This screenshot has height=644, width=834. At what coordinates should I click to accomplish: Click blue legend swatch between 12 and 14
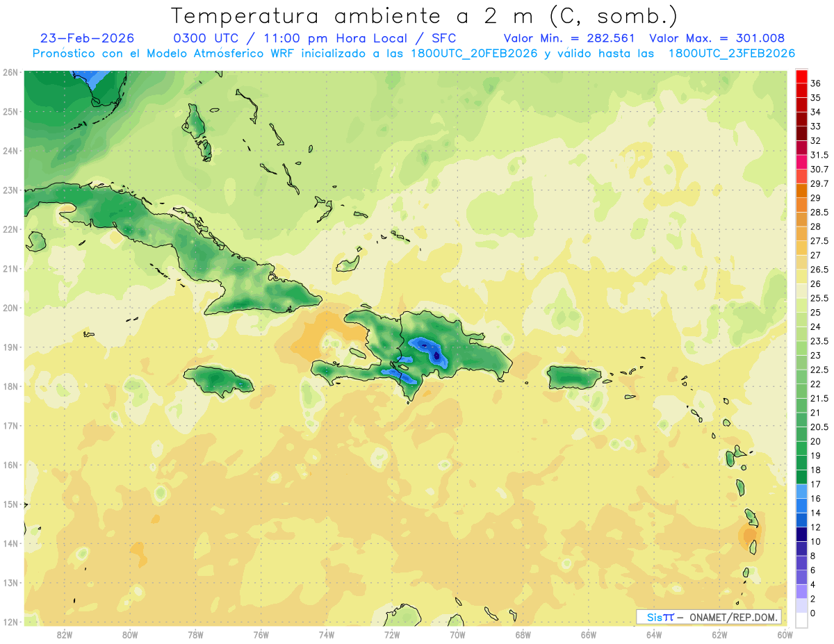click(x=801, y=520)
